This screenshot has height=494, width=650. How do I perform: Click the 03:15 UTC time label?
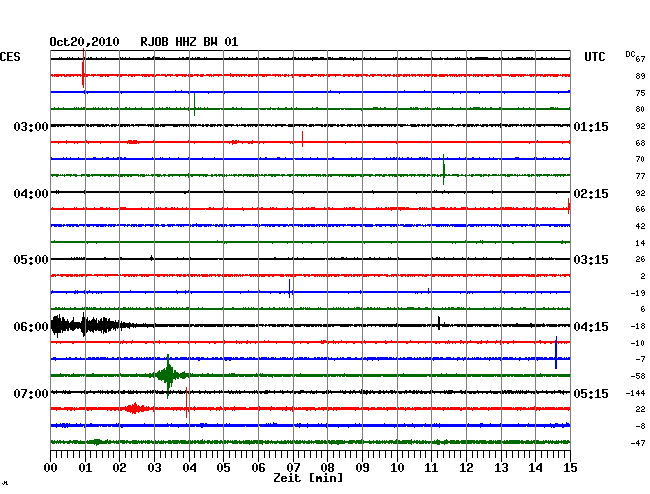591,260
